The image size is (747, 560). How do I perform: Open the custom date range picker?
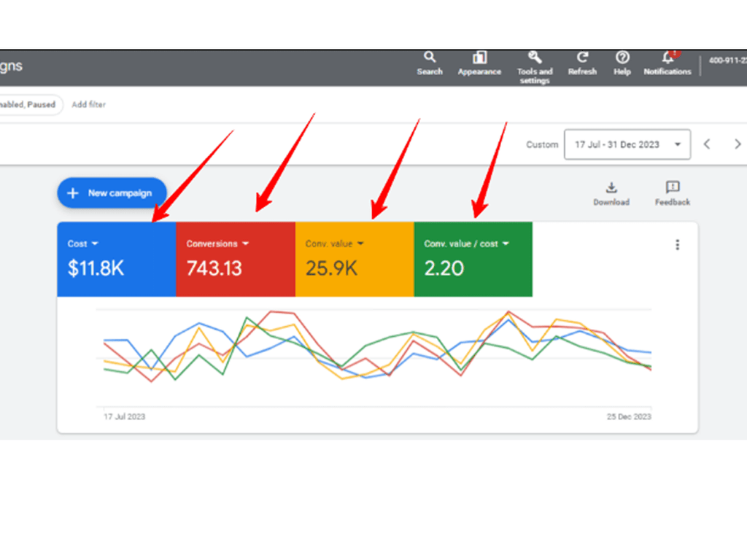(x=627, y=144)
